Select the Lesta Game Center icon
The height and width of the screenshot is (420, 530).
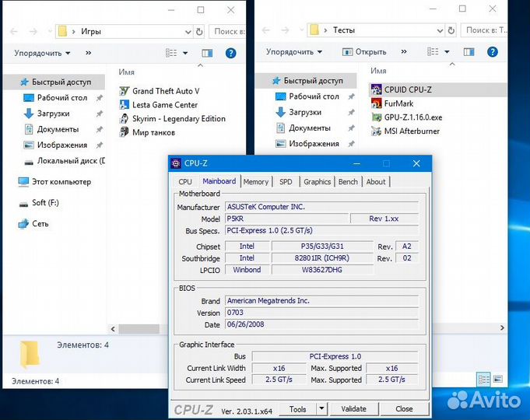click(x=124, y=105)
